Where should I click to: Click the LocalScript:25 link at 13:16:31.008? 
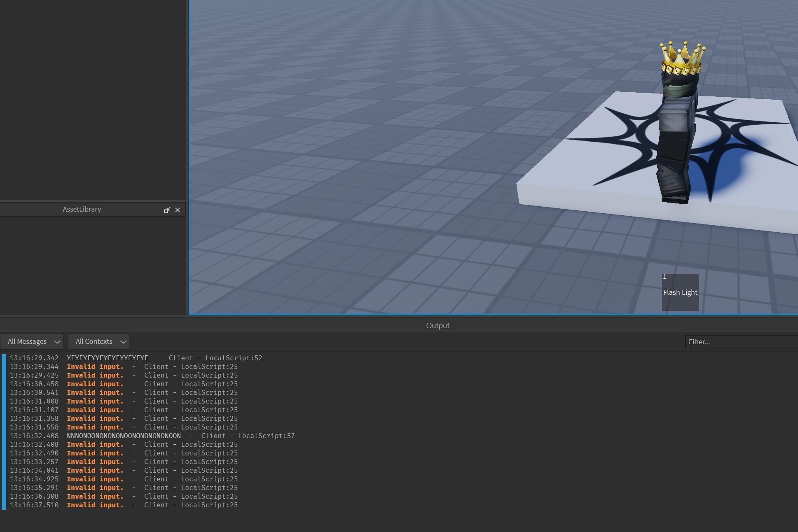click(x=209, y=401)
